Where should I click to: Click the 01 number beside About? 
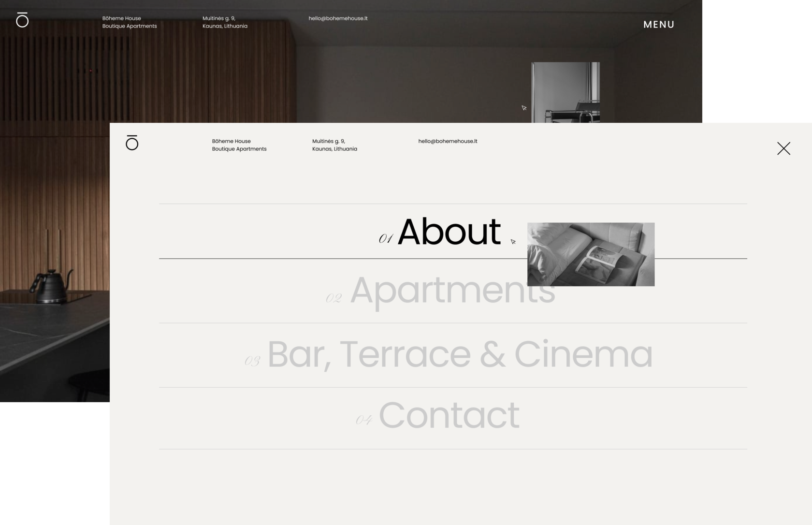386,238
